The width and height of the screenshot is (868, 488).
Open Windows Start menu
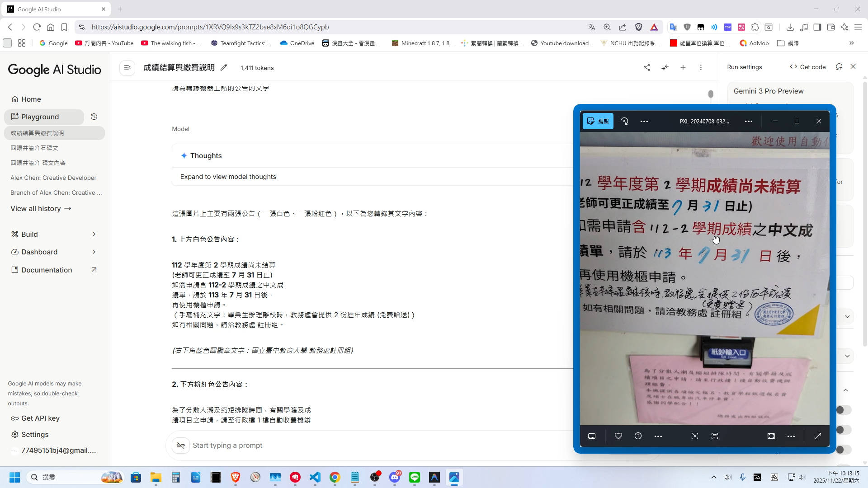[x=14, y=477]
